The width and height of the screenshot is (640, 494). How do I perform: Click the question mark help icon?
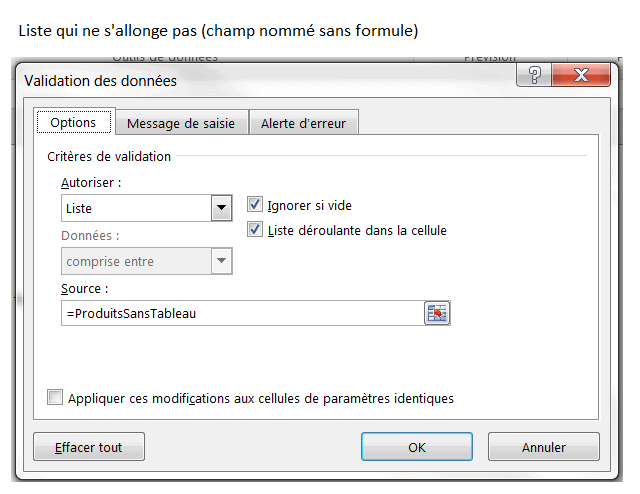point(535,77)
